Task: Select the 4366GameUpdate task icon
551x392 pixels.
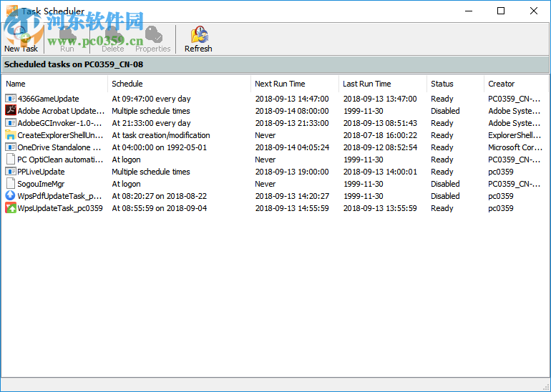Action: pyautogui.click(x=11, y=99)
